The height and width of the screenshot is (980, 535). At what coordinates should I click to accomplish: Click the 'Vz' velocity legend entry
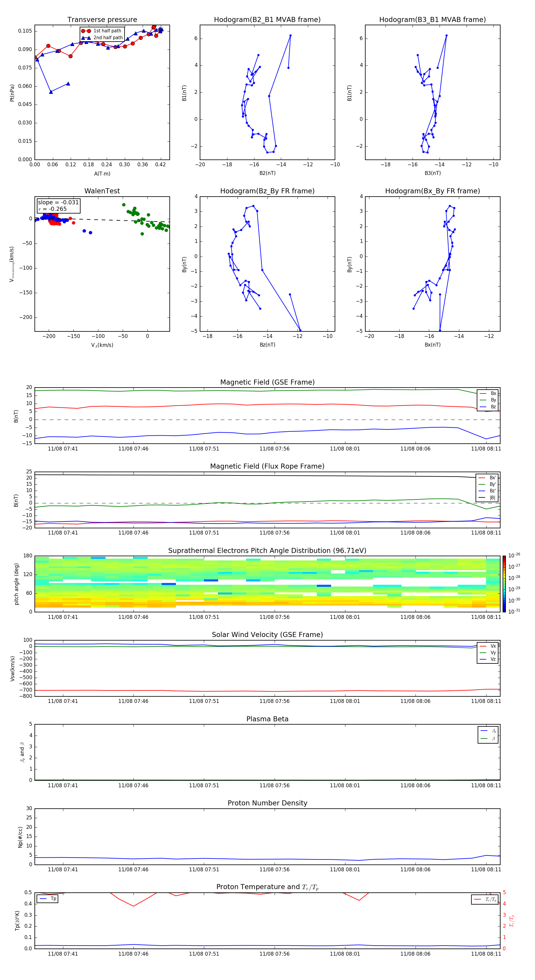coord(488,659)
